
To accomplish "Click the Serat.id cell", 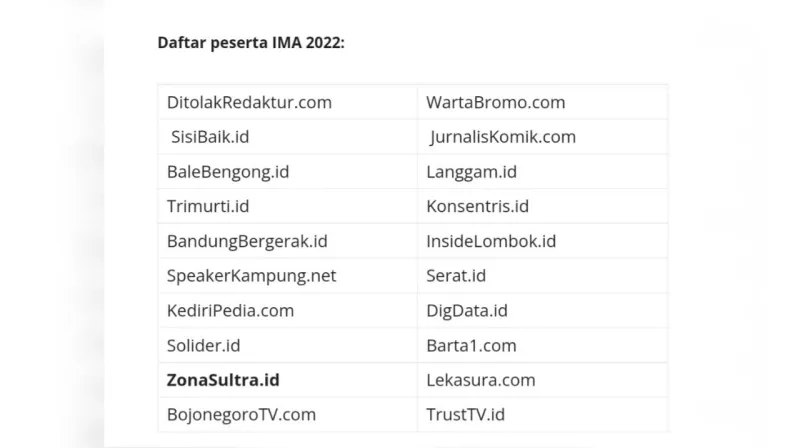I will pyautogui.click(x=456, y=276).
